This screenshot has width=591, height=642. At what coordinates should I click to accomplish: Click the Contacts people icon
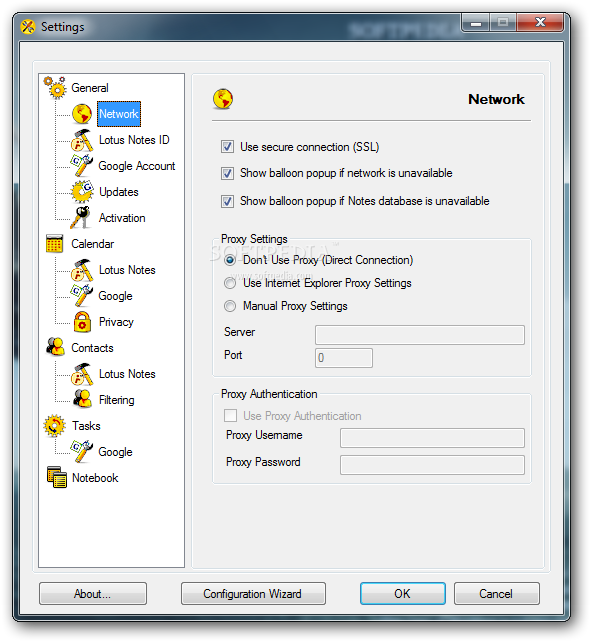pyautogui.click(x=55, y=347)
